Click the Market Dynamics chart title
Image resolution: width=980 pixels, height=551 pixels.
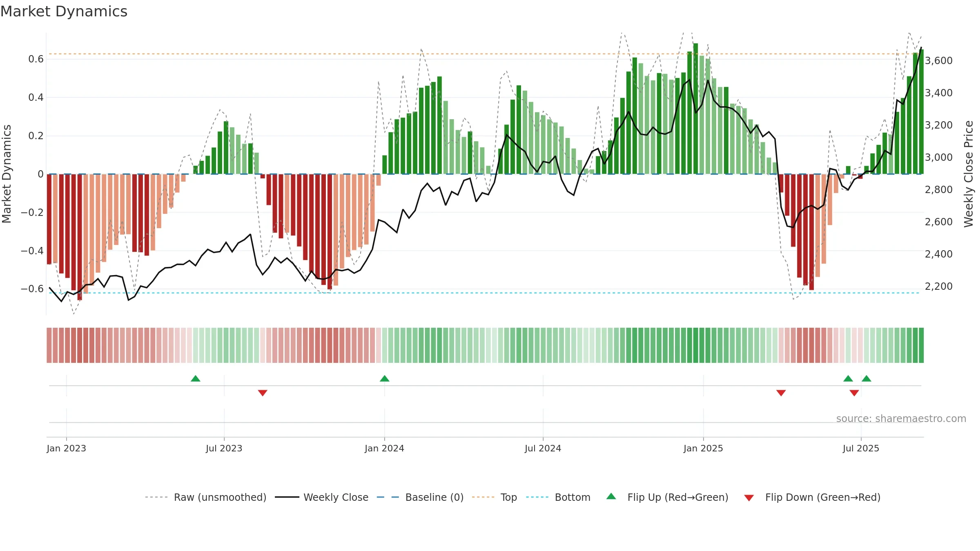(x=64, y=11)
